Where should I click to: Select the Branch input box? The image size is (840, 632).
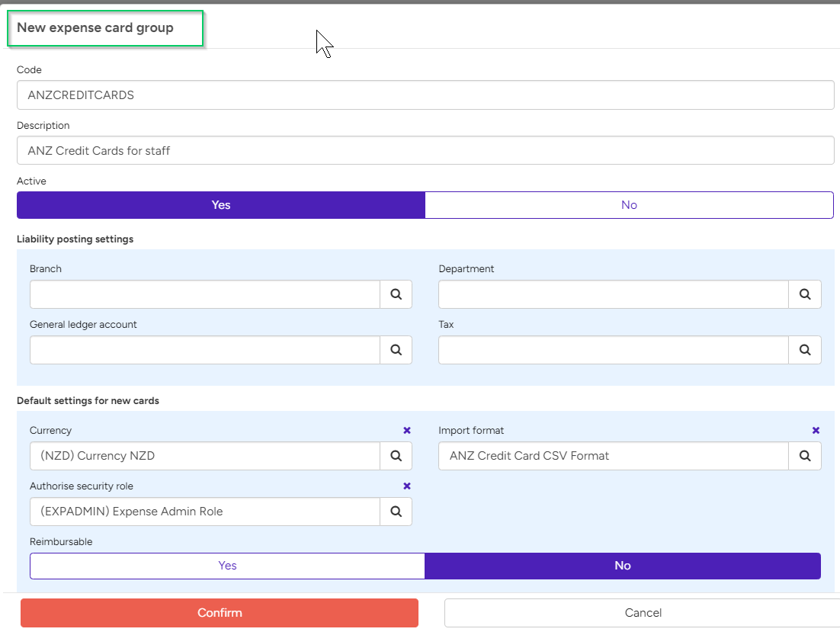204,294
